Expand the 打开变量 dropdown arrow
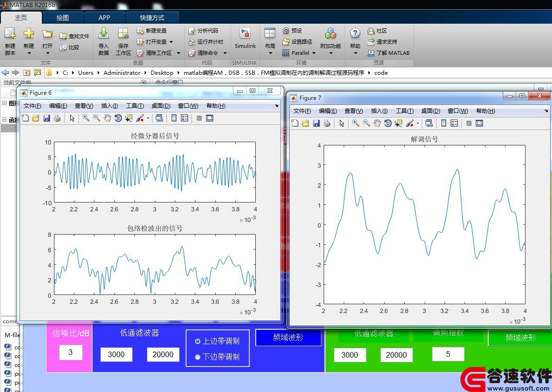Viewport: 552px width, 392px height. click(x=171, y=42)
